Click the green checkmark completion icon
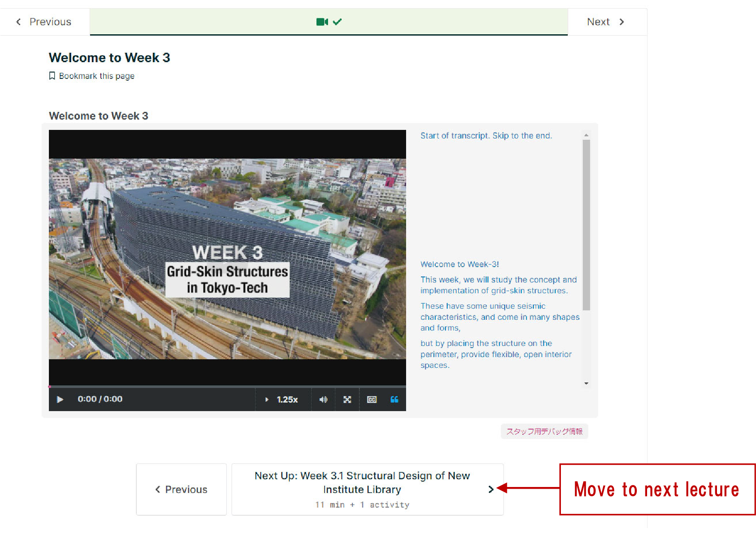 coord(337,21)
